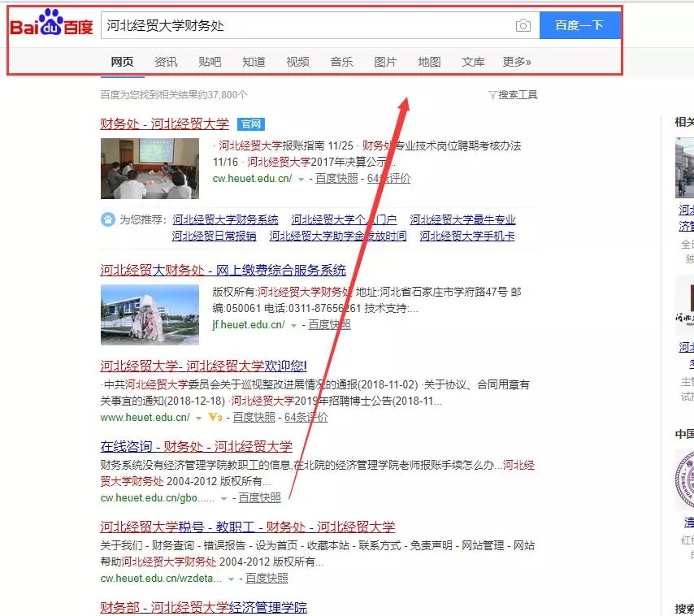Open 百度快照 for cw.heuet.edu.cn/ result
This screenshot has height=616, width=694.
click(336, 178)
